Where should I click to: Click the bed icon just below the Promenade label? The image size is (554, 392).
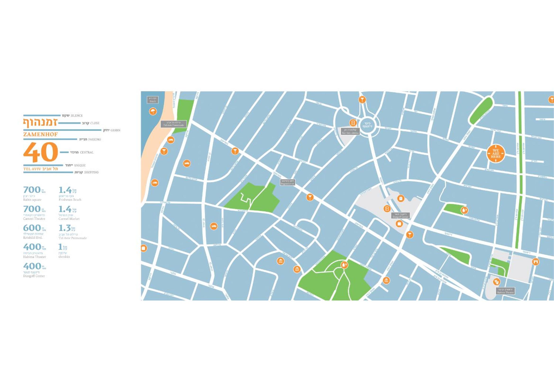tap(171, 140)
